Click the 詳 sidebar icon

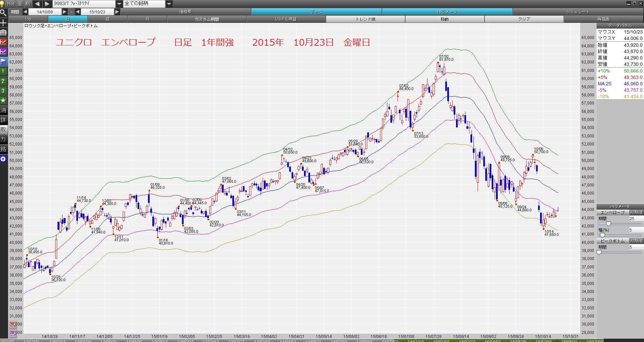point(3,120)
